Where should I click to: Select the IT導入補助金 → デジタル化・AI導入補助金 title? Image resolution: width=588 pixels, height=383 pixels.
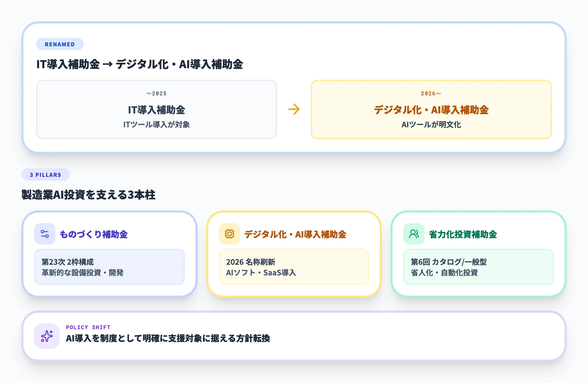click(141, 64)
